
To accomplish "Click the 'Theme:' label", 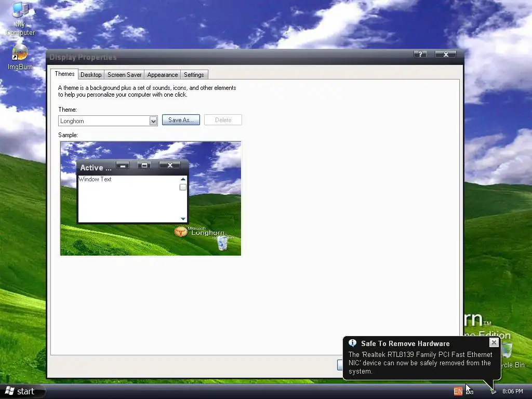I will coord(68,110).
